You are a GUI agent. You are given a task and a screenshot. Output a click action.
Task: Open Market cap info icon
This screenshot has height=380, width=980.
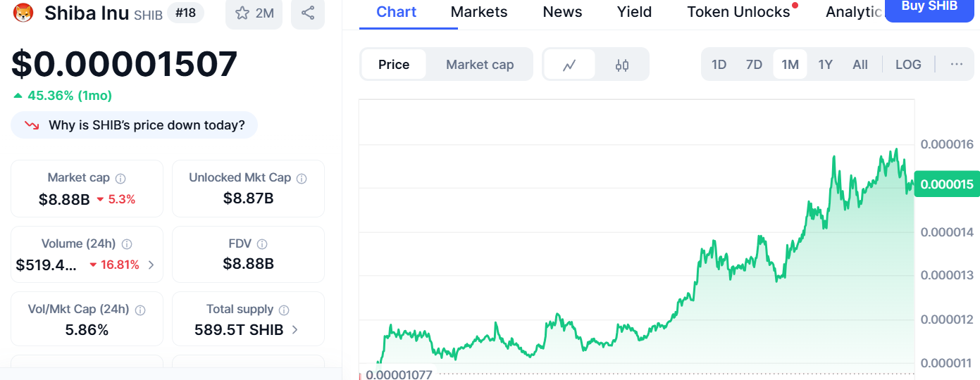tap(120, 178)
